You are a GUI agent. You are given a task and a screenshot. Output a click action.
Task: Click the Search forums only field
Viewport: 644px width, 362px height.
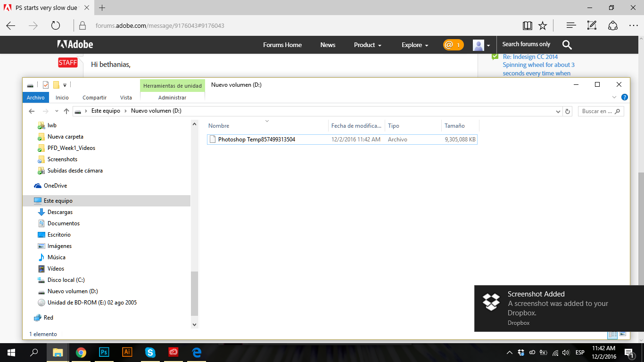click(526, 44)
